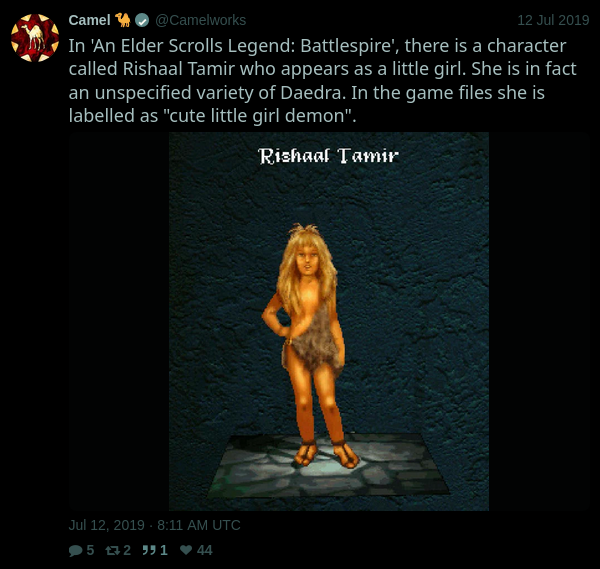Click the quotation marks quote icon

(x=148, y=550)
